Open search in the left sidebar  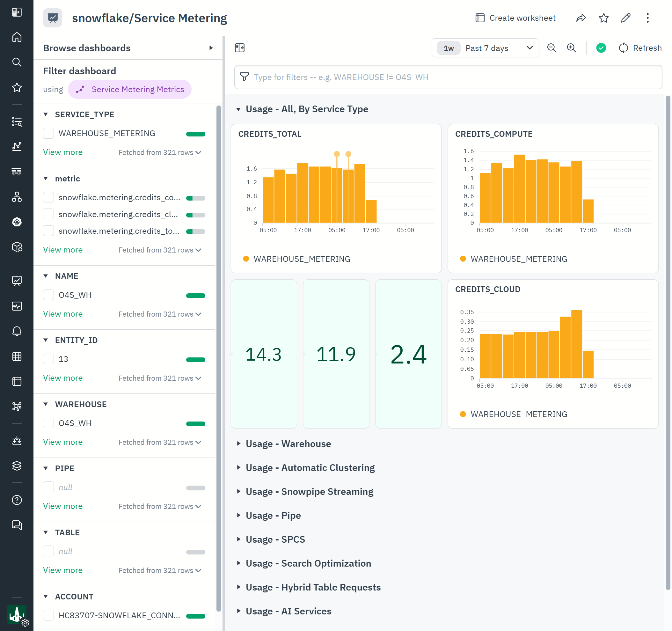tap(17, 62)
